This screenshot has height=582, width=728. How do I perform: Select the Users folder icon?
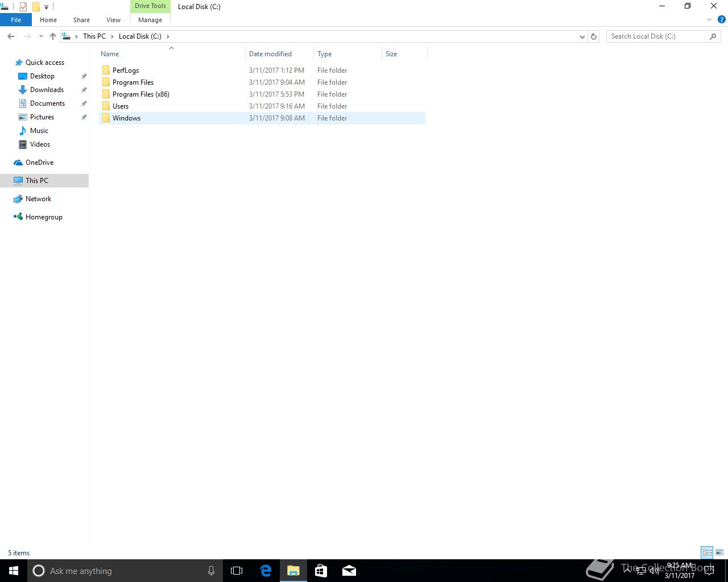pyautogui.click(x=106, y=106)
